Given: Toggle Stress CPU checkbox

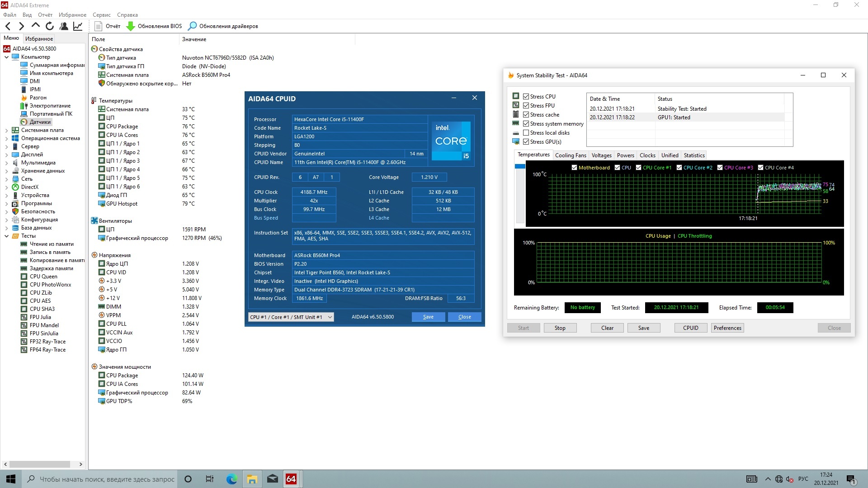Looking at the screenshot, I should click(x=526, y=97).
